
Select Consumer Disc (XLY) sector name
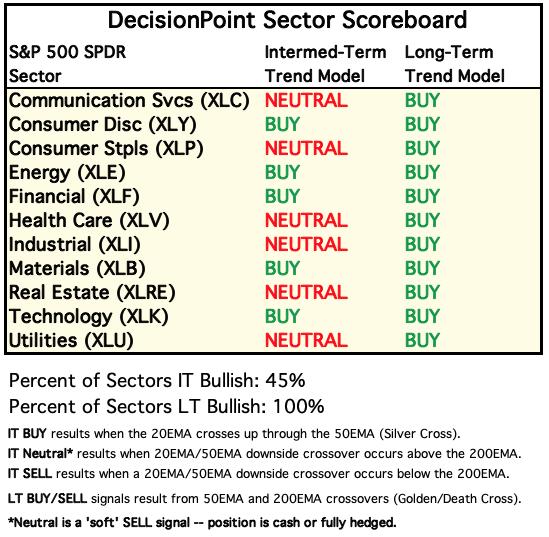point(103,125)
